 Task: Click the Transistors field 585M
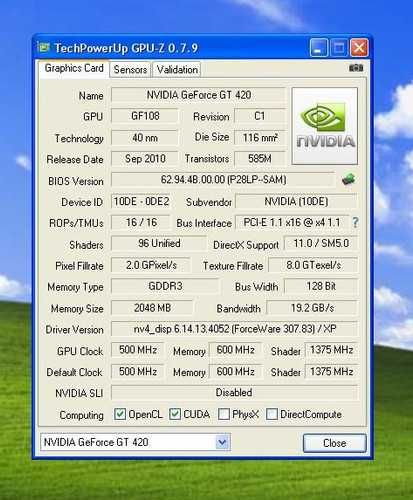260,159
